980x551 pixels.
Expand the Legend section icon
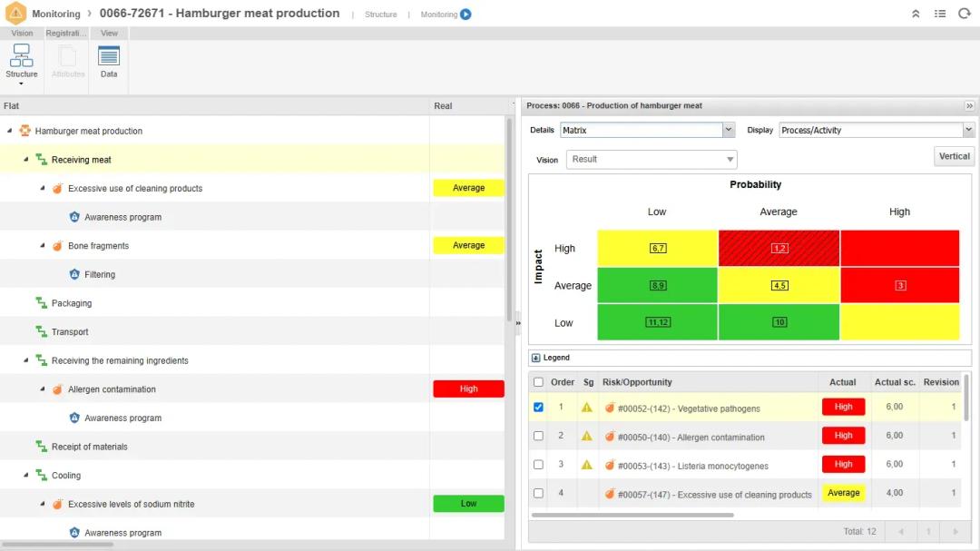tap(536, 358)
